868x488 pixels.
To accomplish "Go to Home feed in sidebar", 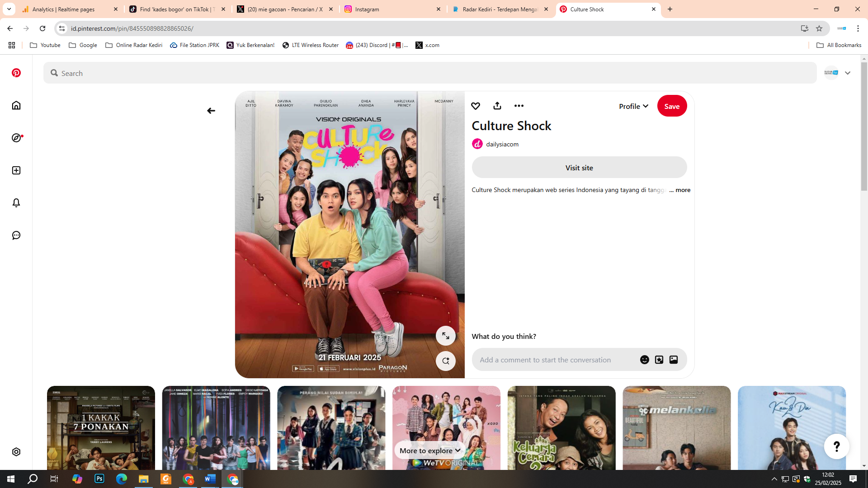I will click(x=16, y=105).
